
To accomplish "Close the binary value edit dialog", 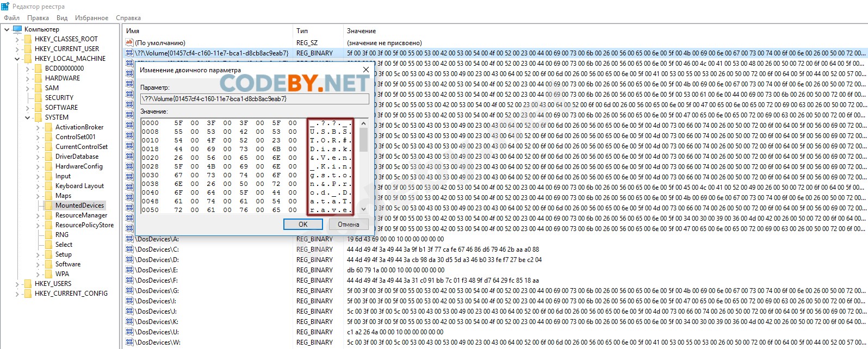I will [365, 70].
